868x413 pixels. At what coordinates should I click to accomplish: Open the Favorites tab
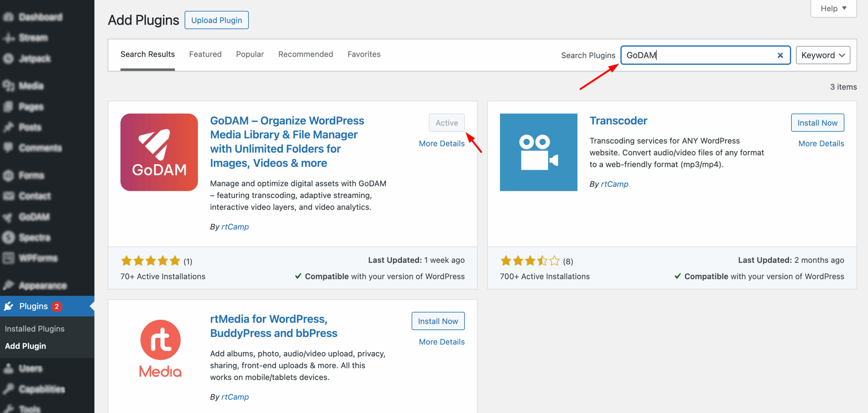tap(364, 54)
